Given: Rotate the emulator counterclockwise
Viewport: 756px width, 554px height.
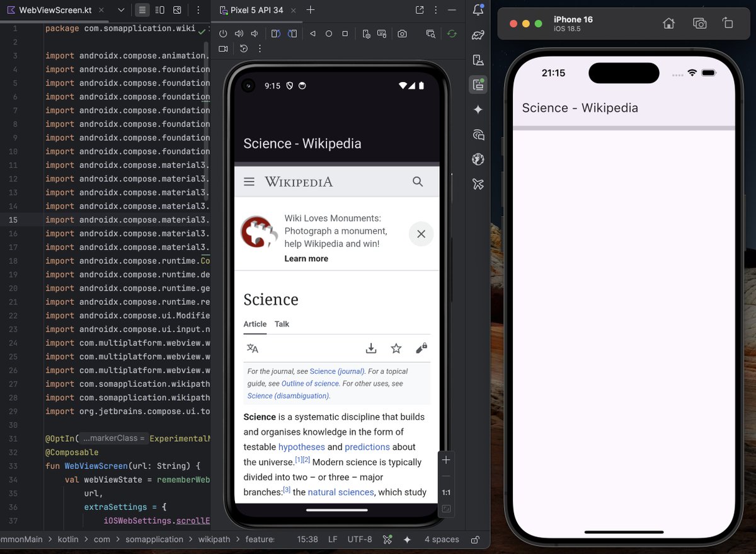Looking at the screenshot, I should tap(275, 33).
